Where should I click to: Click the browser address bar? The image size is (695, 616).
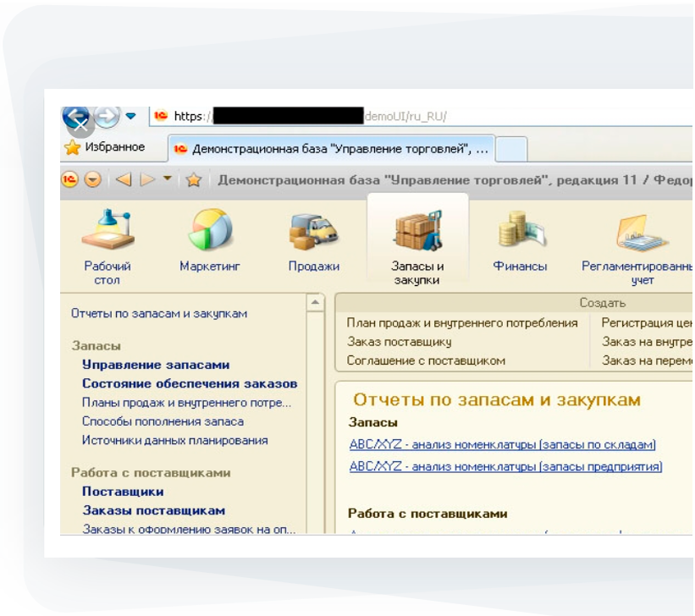click(508, 116)
